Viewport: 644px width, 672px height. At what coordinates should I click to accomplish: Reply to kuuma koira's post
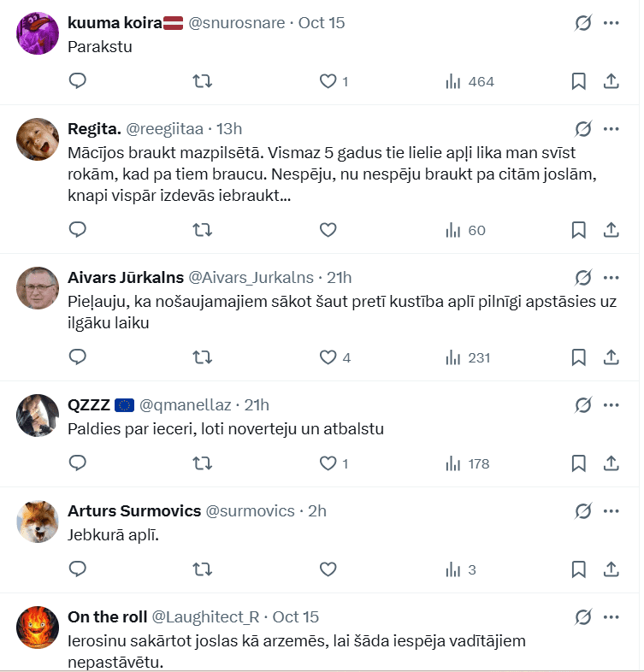coord(77,81)
